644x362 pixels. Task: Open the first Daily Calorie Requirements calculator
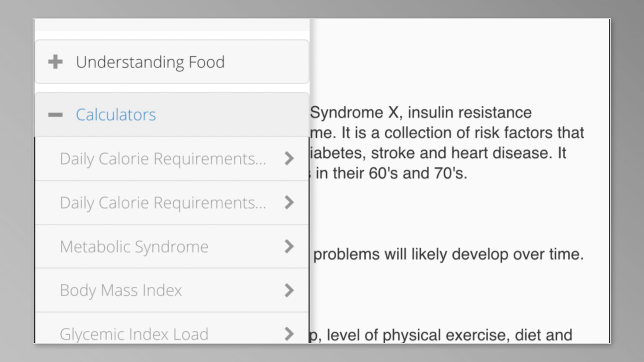[163, 159]
